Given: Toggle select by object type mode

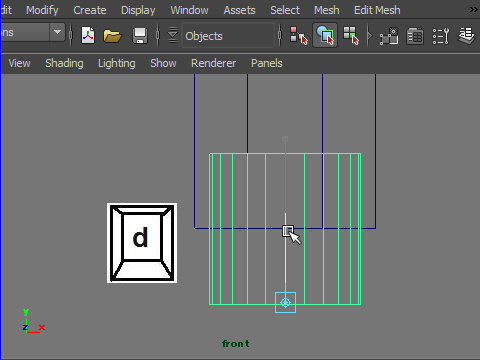Looking at the screenshot, I should pyautogui.click(x=325, y=35).
